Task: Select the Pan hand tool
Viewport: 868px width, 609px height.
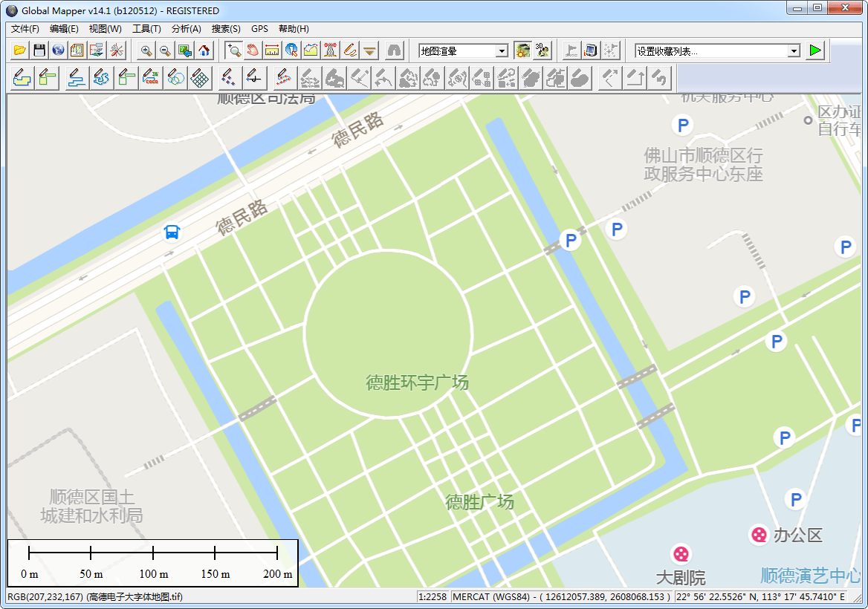Action: point(253,51)
